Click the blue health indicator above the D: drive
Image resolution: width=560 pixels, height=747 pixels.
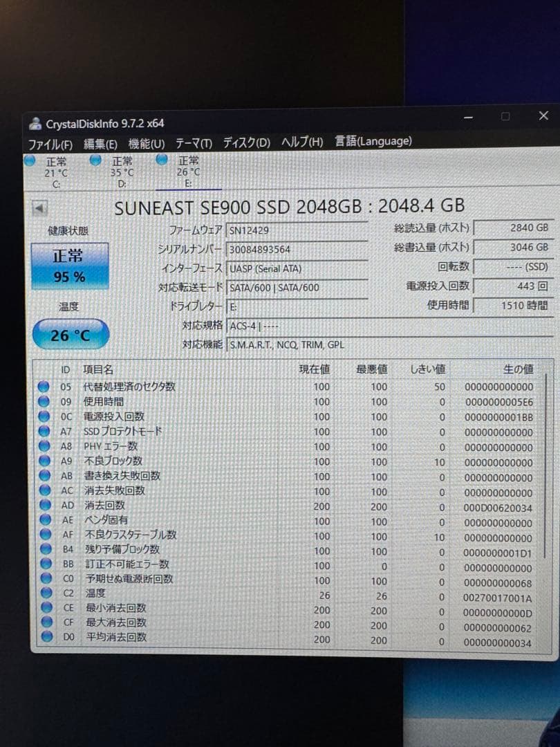click(x=95, y=160)
